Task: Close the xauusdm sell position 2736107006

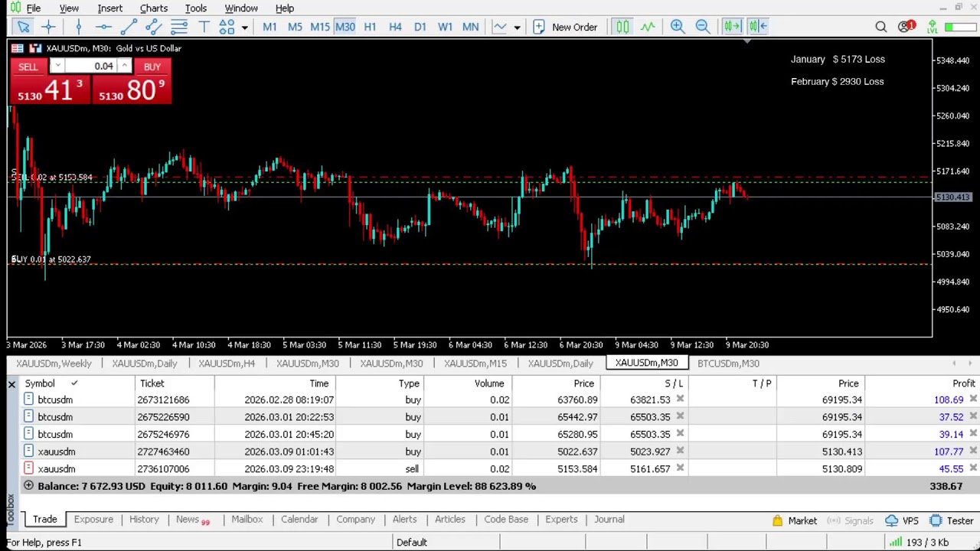Action: pyautogui.click(x=973, y=468)
